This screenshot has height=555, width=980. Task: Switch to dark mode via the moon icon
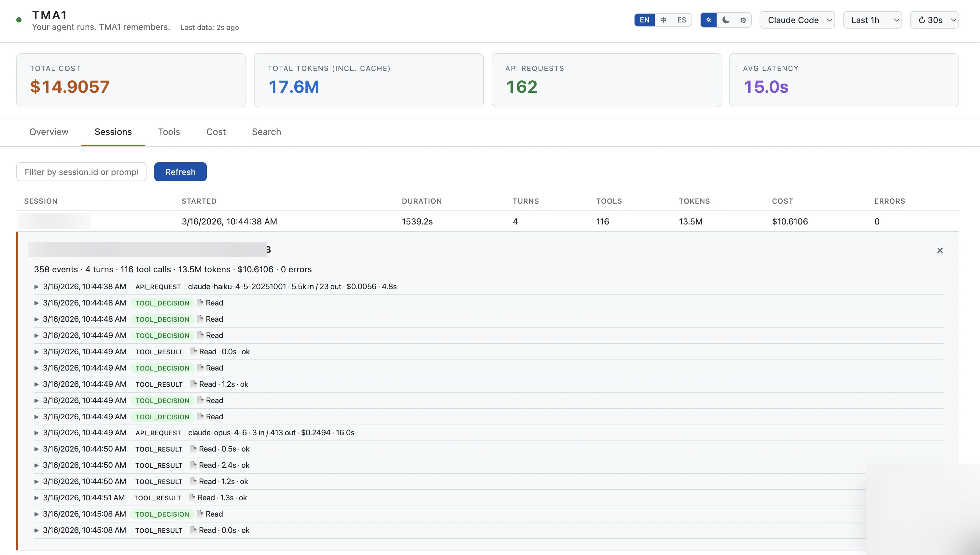click(726, 20)
